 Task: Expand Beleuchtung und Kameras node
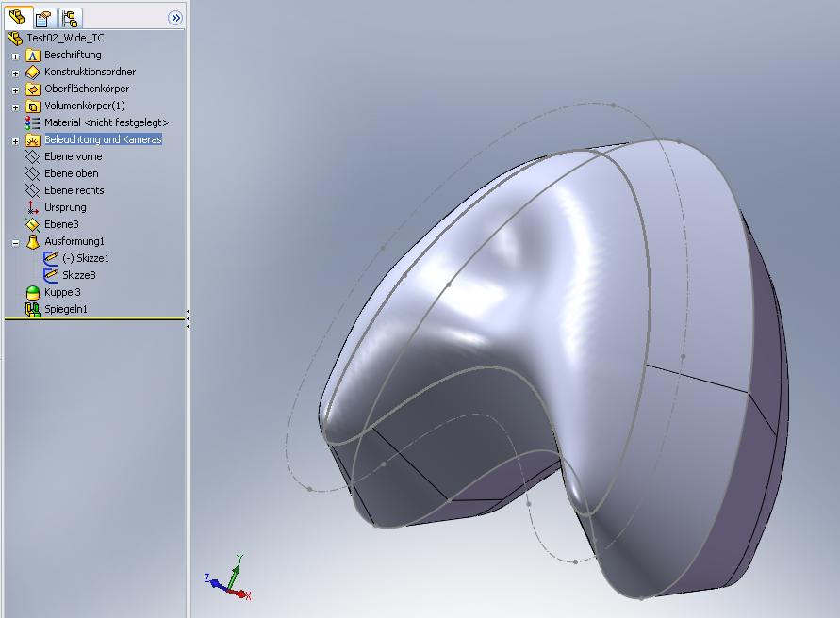[15, 141]
